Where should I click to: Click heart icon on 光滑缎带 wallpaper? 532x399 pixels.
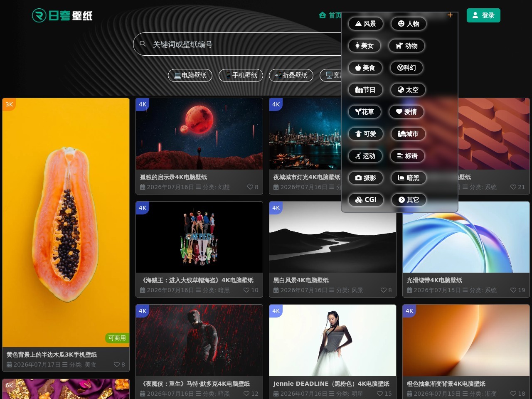513,290
